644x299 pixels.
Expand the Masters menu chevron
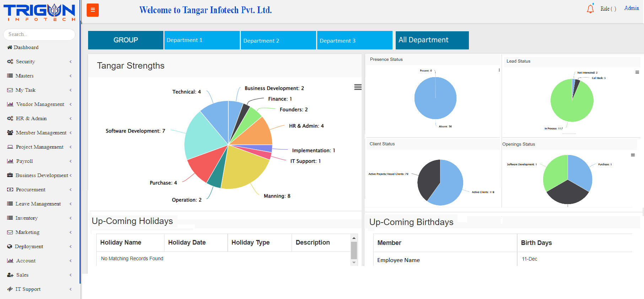(x=71, y=76)
